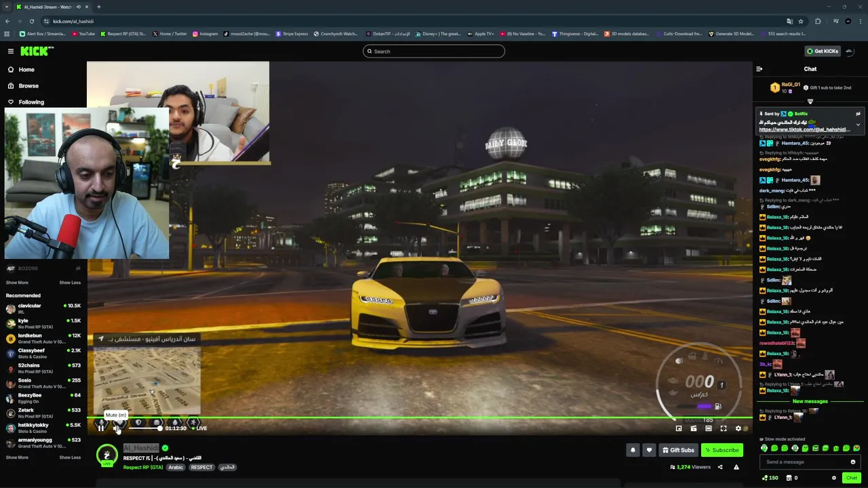The image size is (868, 488).
Task: Open the Kick hamburger sidebar menu
Action: click(x=11, y=51)
